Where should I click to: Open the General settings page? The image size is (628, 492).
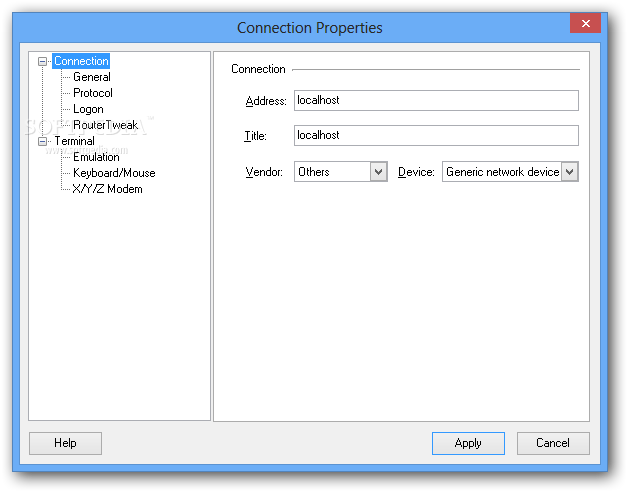tap(92, 77)
